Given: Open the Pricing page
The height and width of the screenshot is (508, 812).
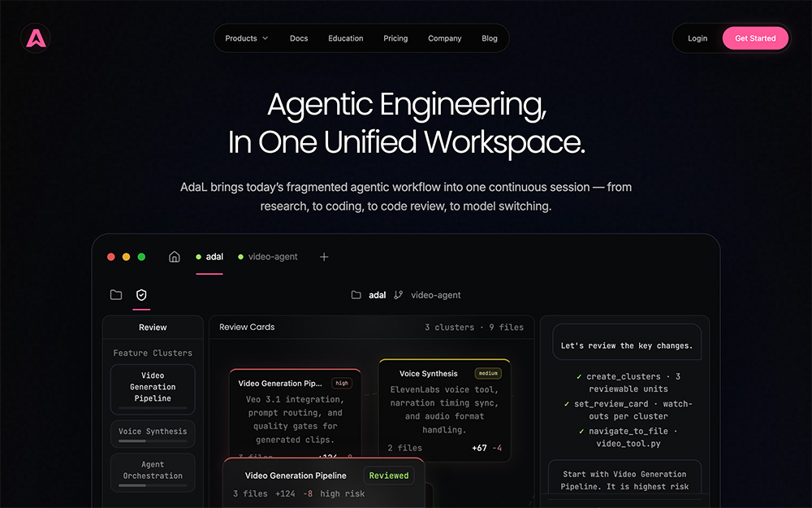Looking at the screenshot, I should pos(395,38).
